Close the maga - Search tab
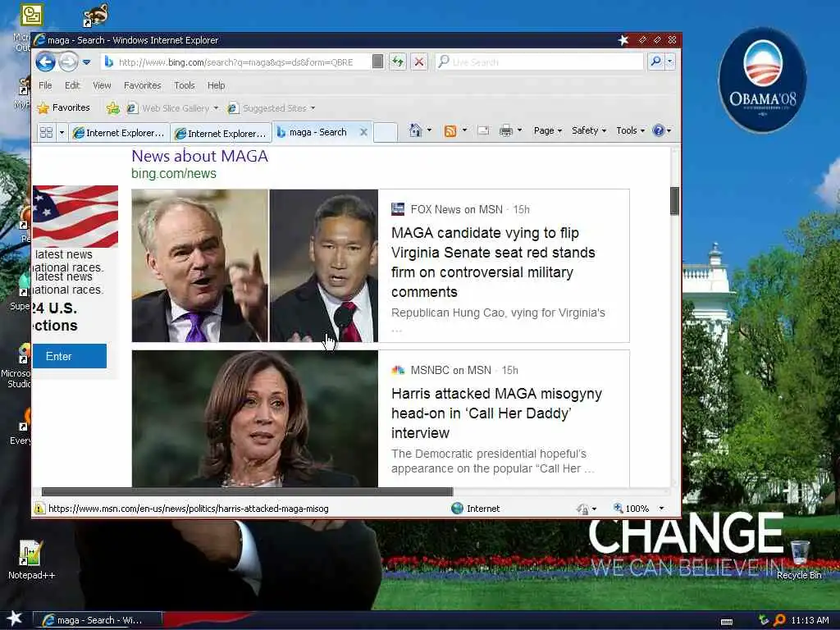The height and width of the screenshot is (630, 840). [363, 132]
